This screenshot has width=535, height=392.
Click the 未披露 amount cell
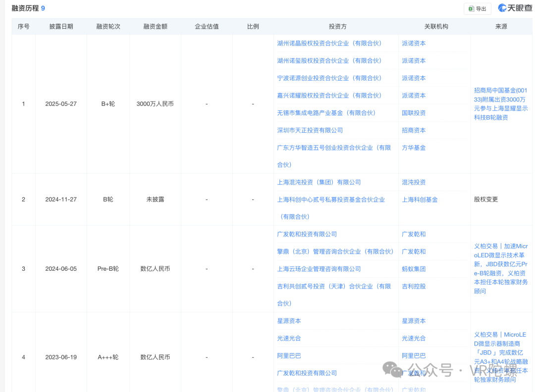(155, 199)
